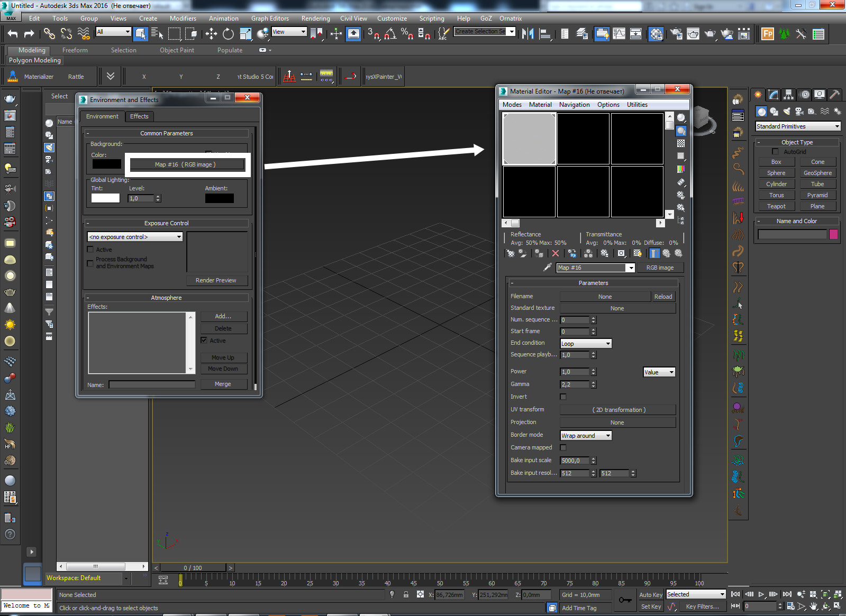This screenshot has height=616, width=846.
Task: Undo the last action in main toolbar
Action: [13, 34]
